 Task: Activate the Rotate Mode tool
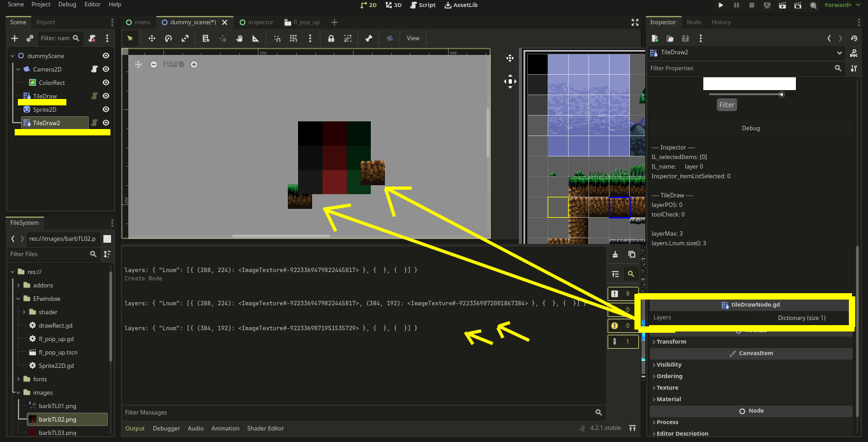[168, 38]
